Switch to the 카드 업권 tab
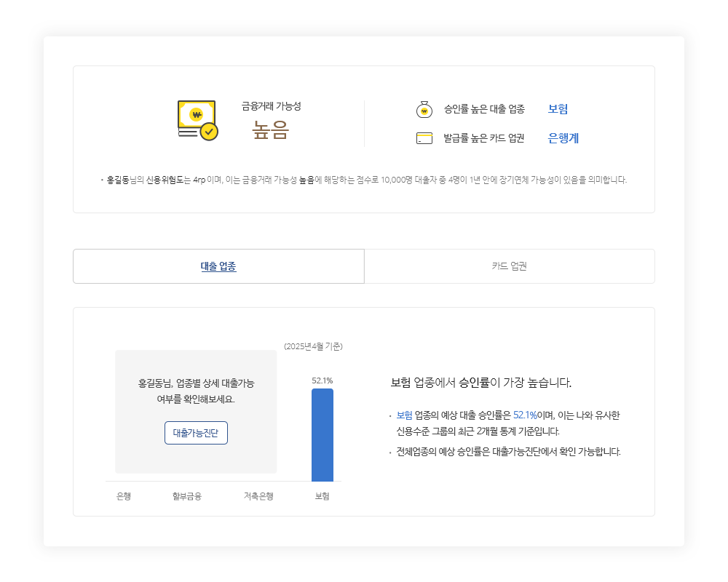The height and width of the screenshot is (582, 728). [x=509, y=266]
